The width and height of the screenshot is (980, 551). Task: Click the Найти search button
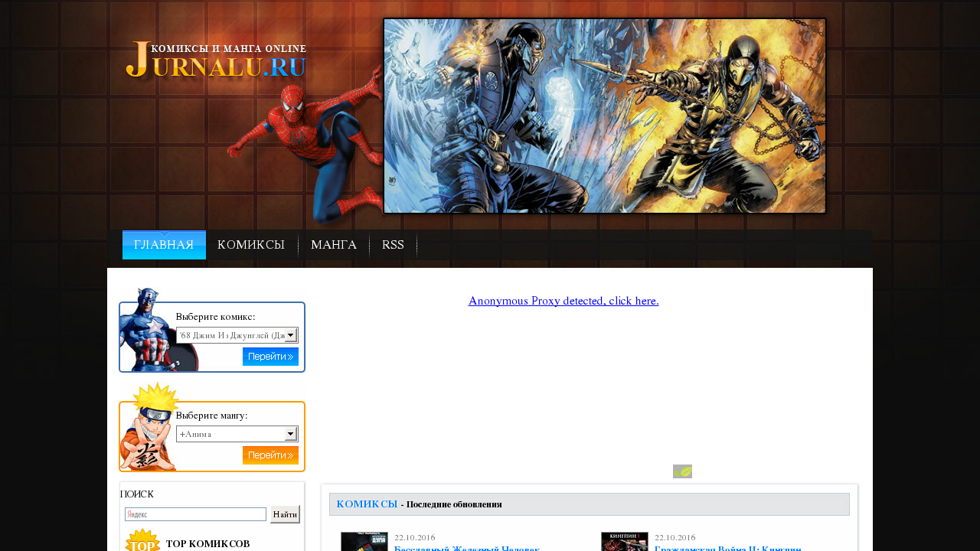[285, 514]
